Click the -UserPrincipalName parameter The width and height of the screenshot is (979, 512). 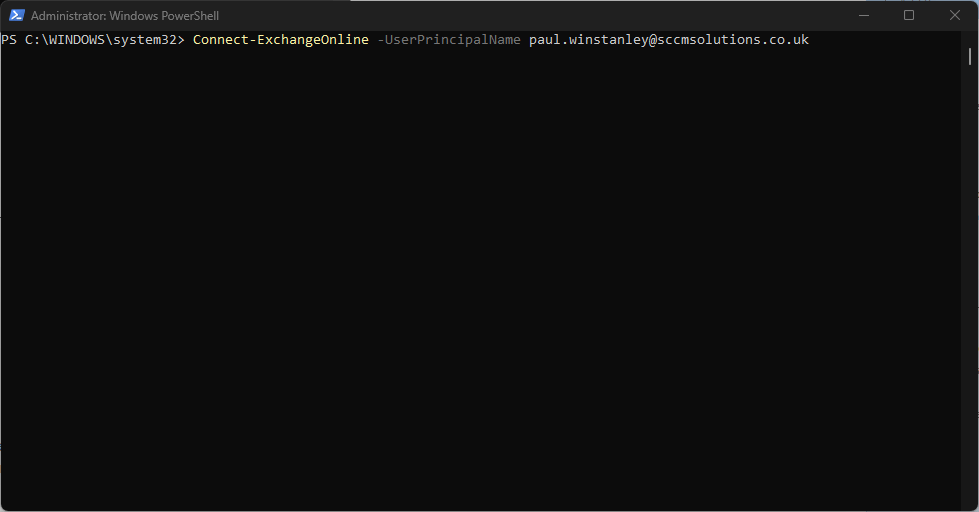pyautogui.click(x=448, y=40)
